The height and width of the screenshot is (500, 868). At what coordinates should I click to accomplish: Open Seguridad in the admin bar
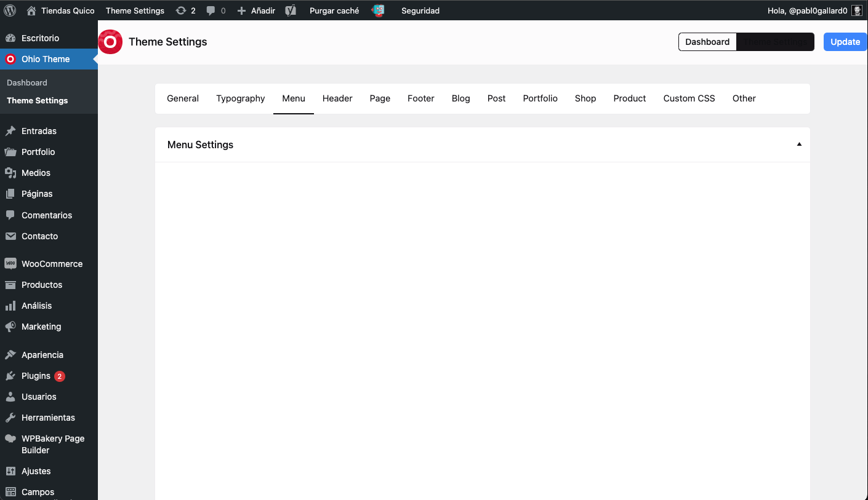[x=420, y=10]
